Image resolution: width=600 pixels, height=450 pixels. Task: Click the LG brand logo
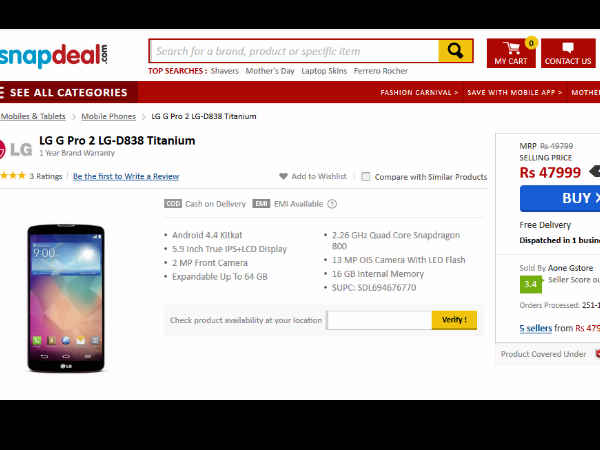(16, 149)
